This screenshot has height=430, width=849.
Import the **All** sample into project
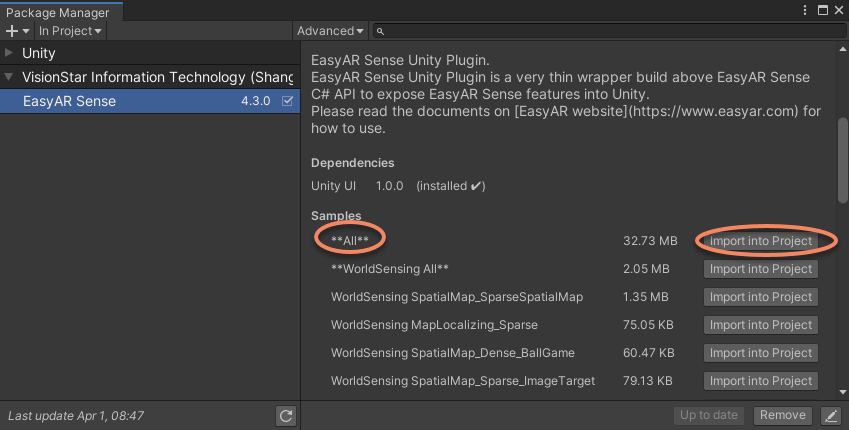pyautogui.click(x=761, y=241)
